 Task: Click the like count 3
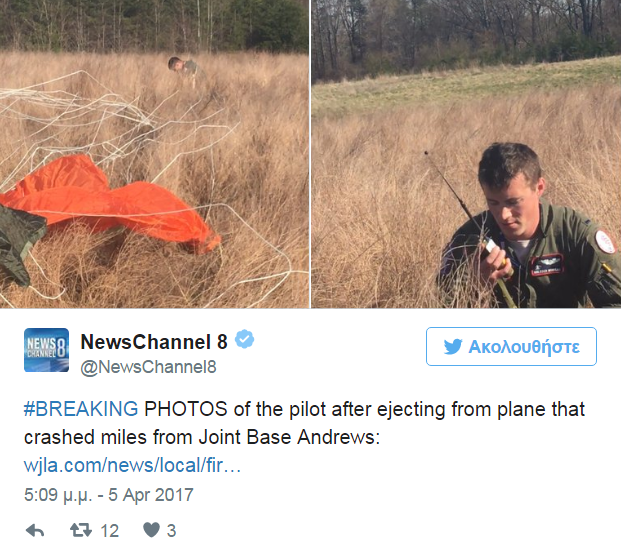point(171,531)
